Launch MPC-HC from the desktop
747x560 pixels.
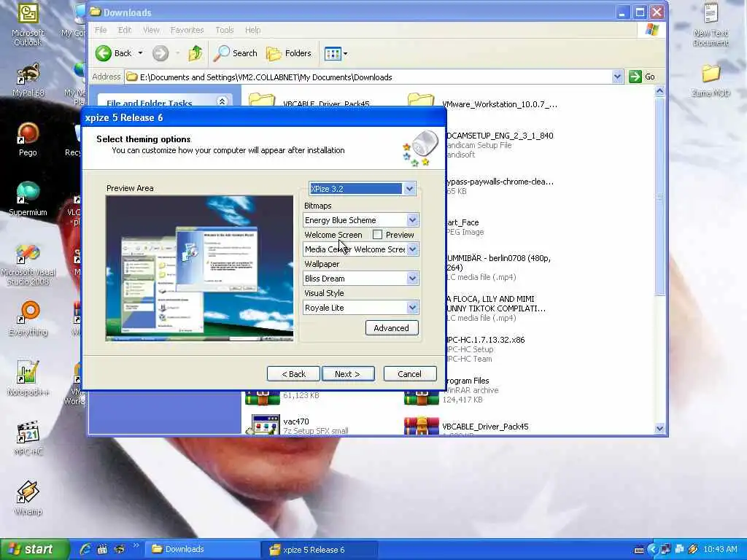coord(28,438)
